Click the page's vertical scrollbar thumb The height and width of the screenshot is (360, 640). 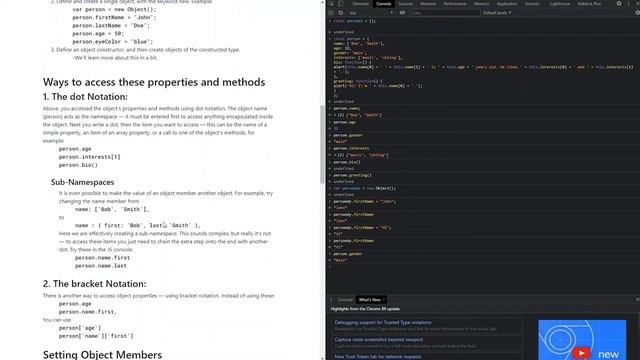(322, 144)
